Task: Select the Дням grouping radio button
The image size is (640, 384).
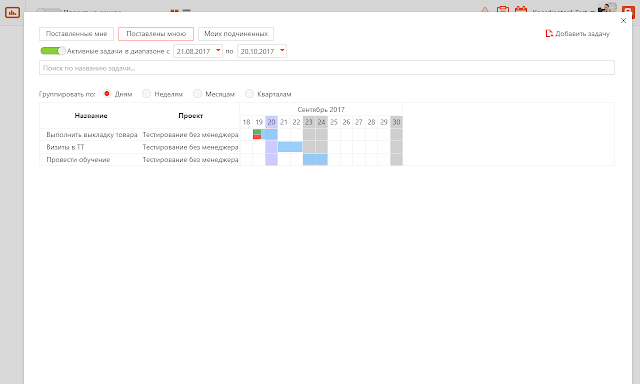Action: pyautogui.click(x=107, y=94)
